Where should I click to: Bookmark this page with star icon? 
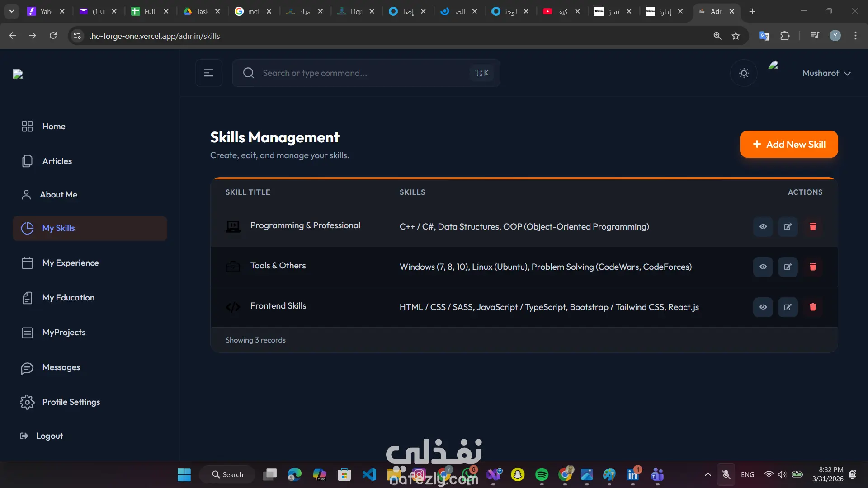coord(736,36)
